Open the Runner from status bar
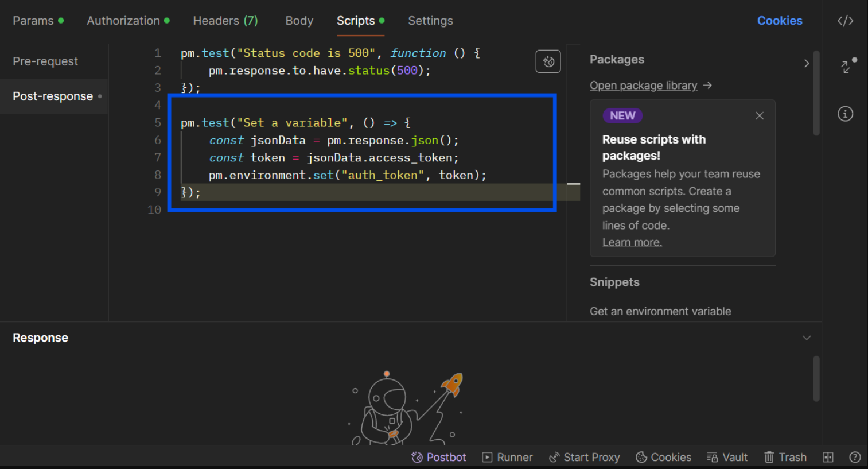This screenshot has height=469, width=868. pos(507,457)
